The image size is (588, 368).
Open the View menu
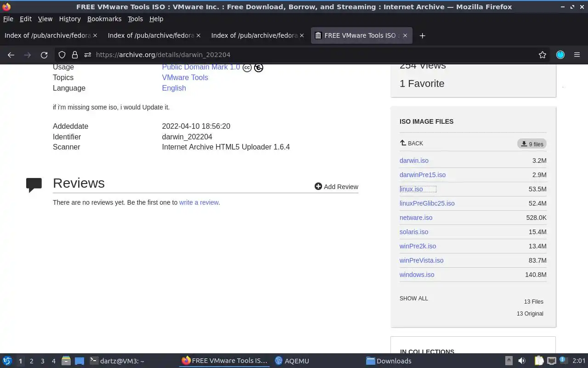45,19
